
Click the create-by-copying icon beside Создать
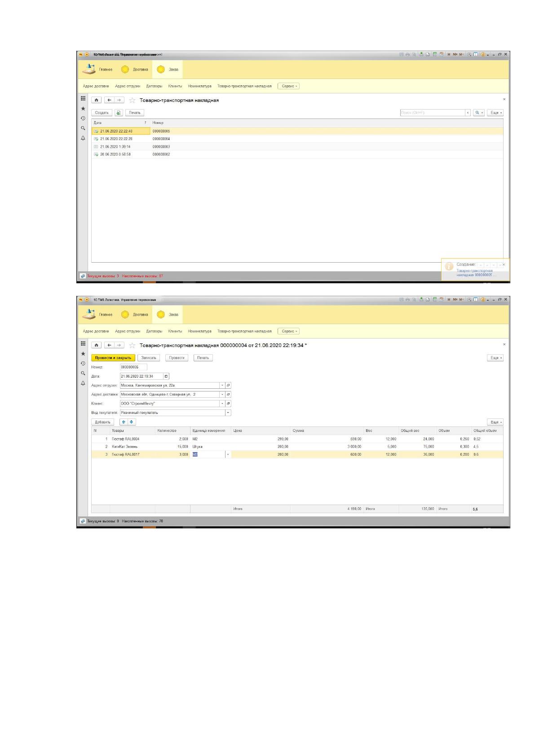click(x=119, y=113)
